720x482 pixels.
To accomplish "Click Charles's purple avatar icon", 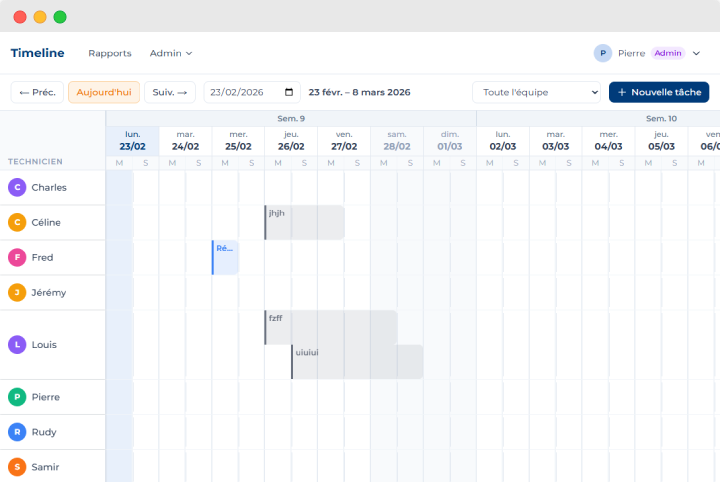I will click(17, 187).
